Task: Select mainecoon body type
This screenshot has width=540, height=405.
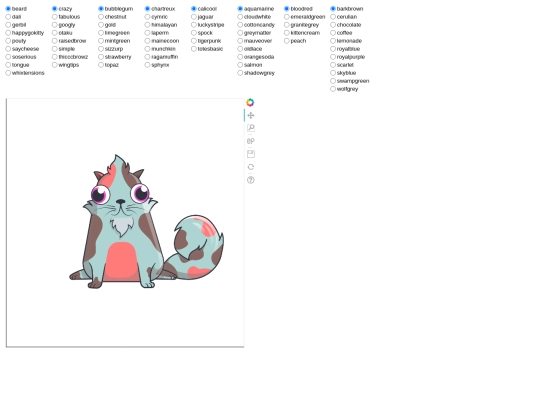Action: coord(147,41)
